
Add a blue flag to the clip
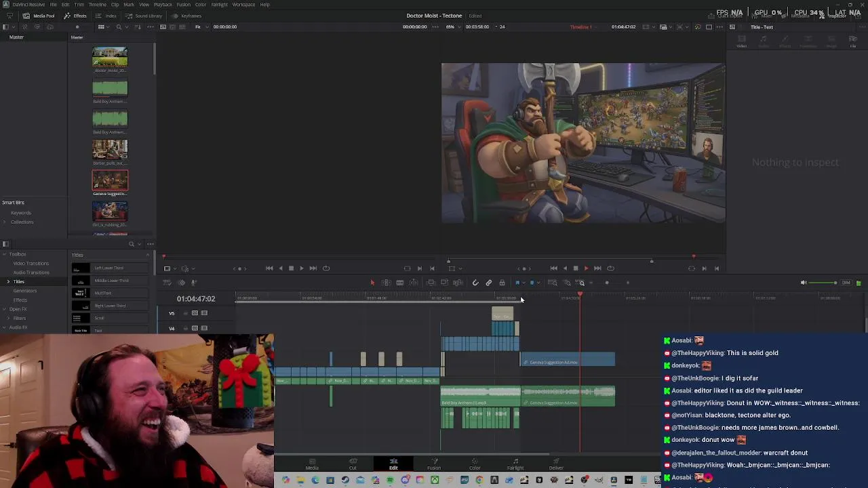coord(517,283)
